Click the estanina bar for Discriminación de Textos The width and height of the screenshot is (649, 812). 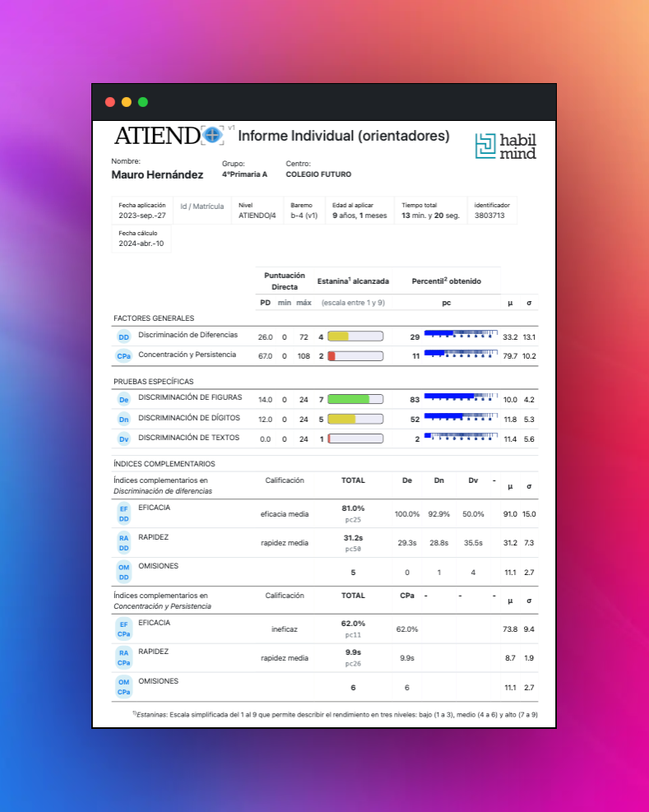click(355, 438)
